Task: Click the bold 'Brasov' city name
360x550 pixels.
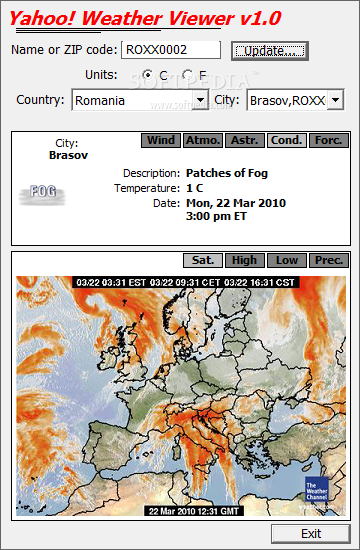Action: coord(68,155)
